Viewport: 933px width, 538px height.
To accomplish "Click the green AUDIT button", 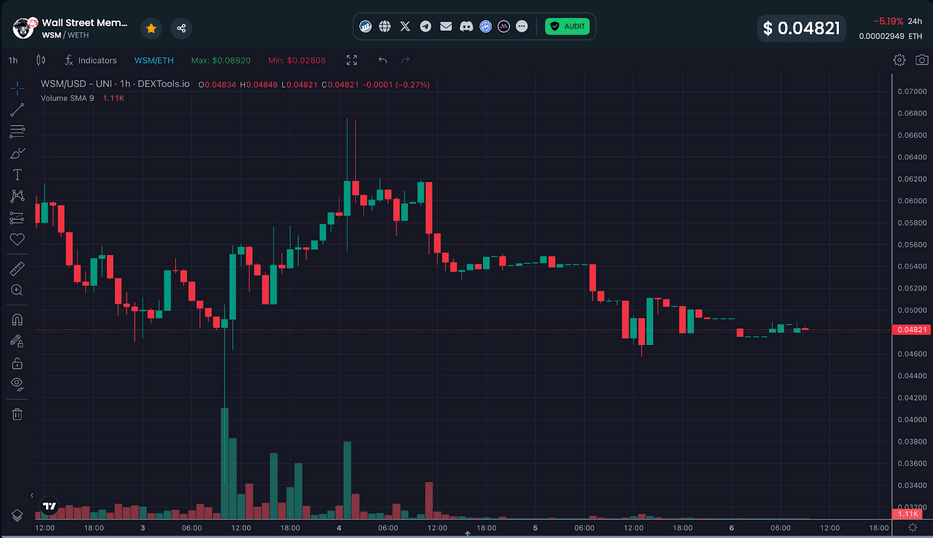I will click(x=567, y=26).
